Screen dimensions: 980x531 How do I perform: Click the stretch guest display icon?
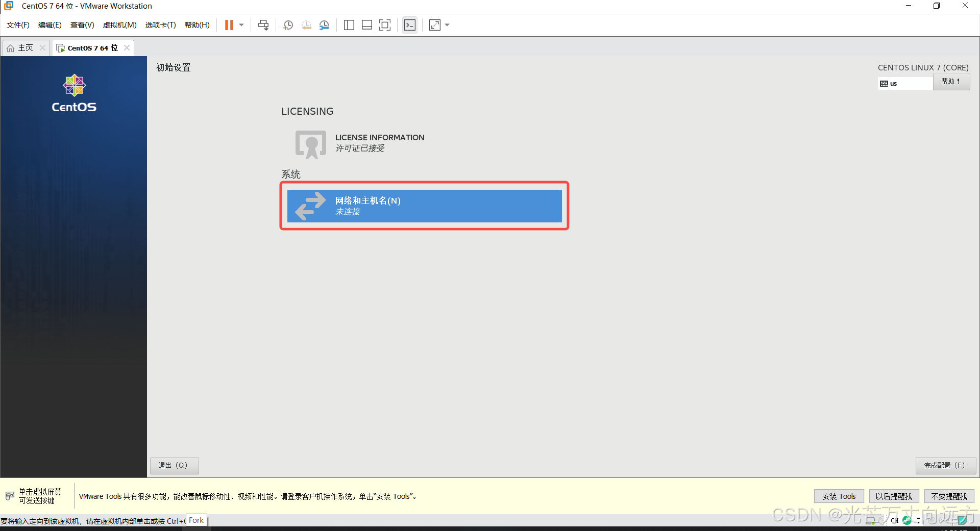tap(435, 25)
